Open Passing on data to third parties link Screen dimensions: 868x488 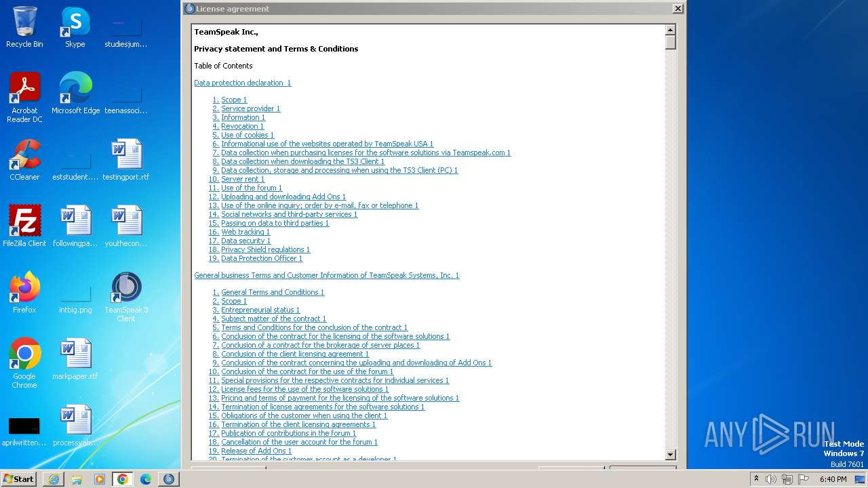pos(275,223)
